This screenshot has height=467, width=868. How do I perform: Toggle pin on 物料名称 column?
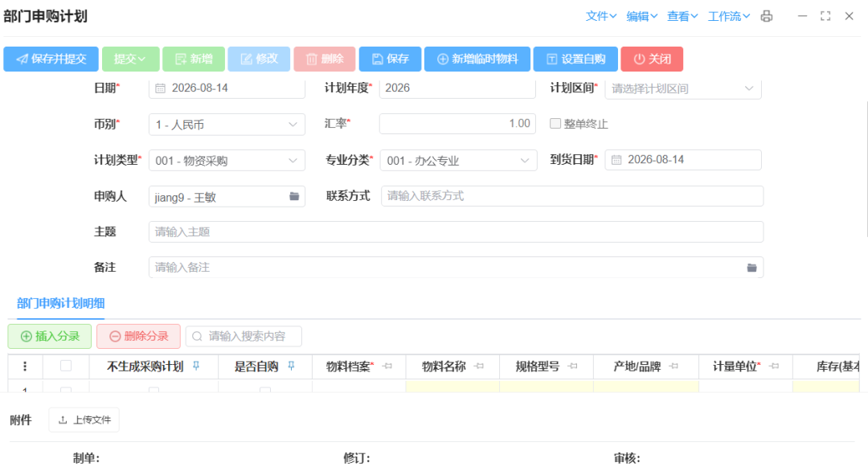479,366
